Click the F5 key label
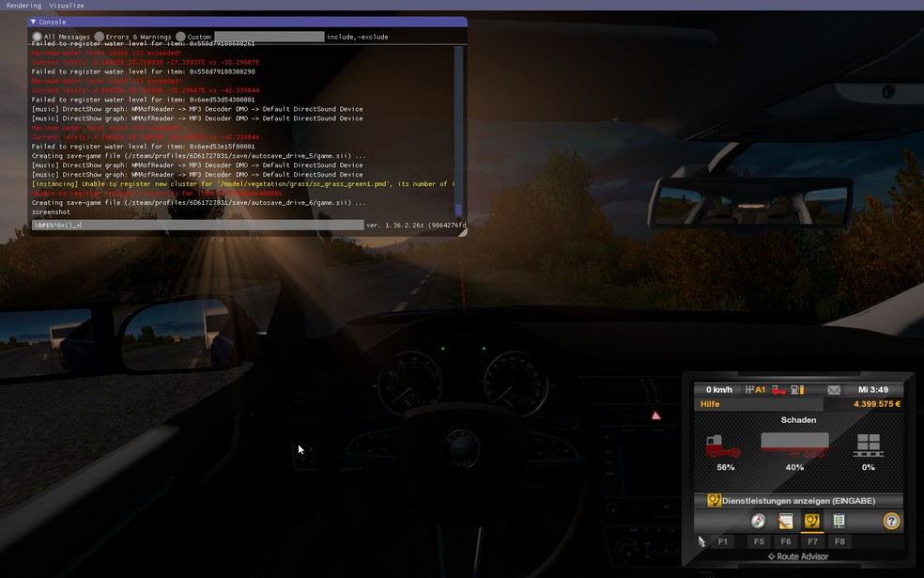Screen dimensions: 924x578 tap(759, 541)
